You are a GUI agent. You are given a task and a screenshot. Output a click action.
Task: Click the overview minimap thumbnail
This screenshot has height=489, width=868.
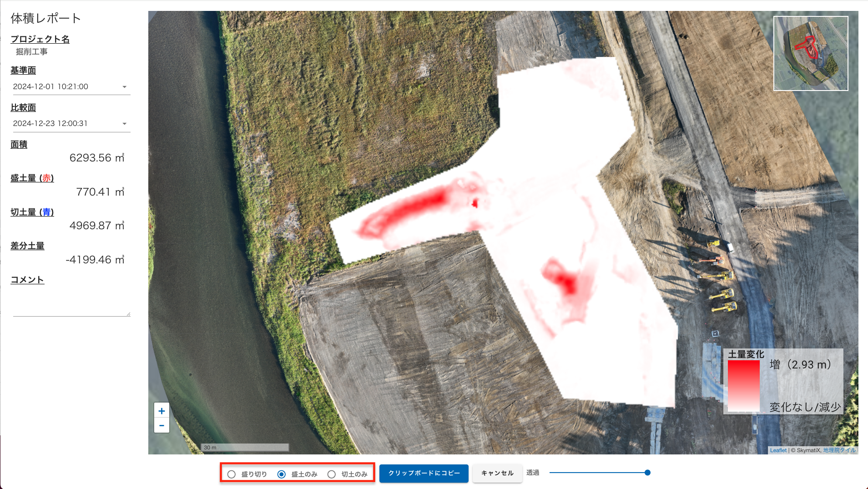click(x=811, y=53)
